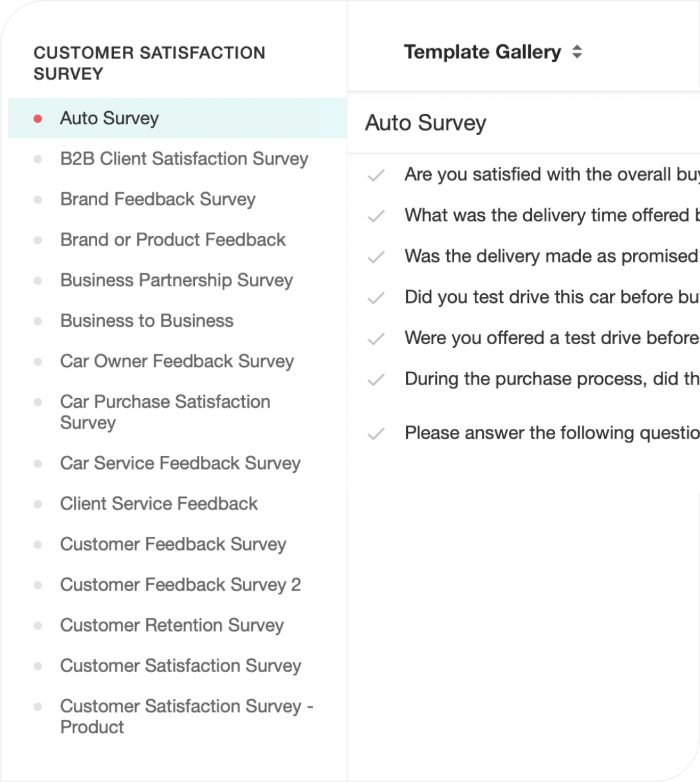Click the bullet beside Car Purchase Satisfaction Survey
Image resolution: width=700 pixels, height=782 pixels.
click(x=38, y=403)
